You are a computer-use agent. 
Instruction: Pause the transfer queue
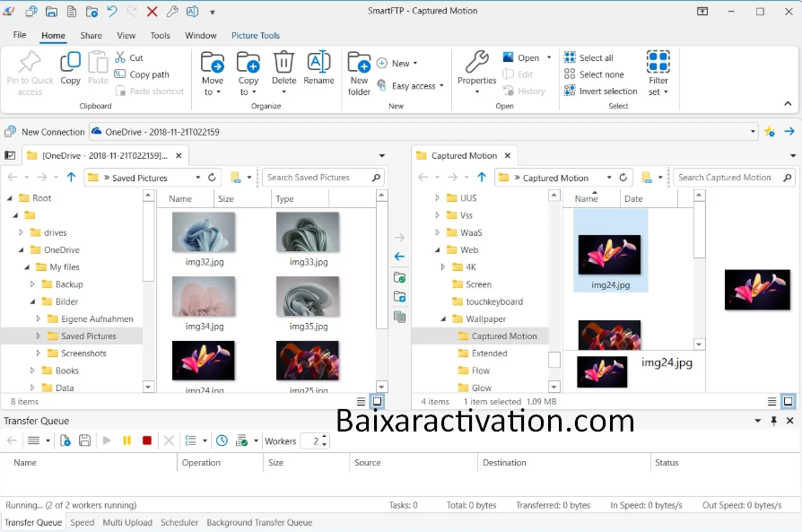(126, 440)
